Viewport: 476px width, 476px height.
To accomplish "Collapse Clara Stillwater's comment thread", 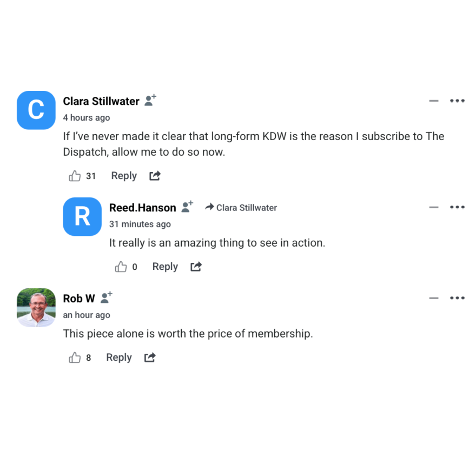I will pos(433,101).
